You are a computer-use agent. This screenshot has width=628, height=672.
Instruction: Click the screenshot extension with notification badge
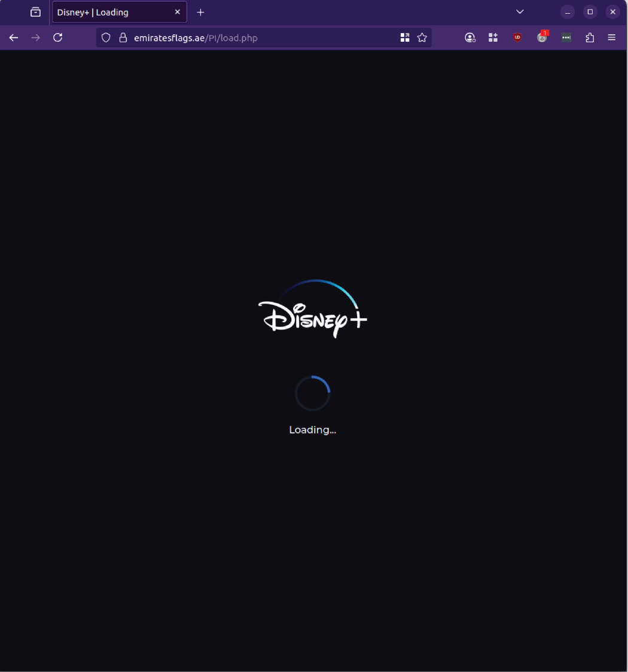pos(541,37)
